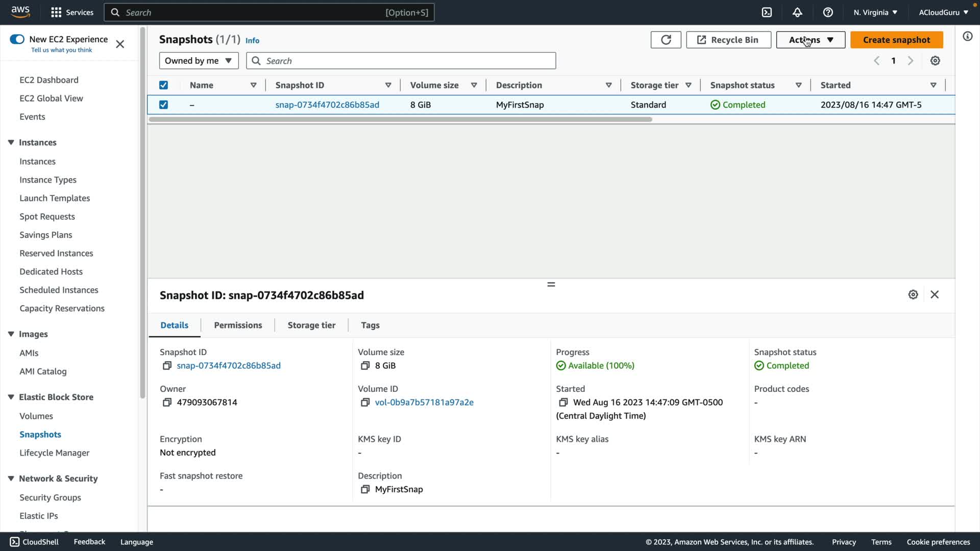Copy the Owner account number
Viewport: 980px width, 551px height.
tap(167, 403)
